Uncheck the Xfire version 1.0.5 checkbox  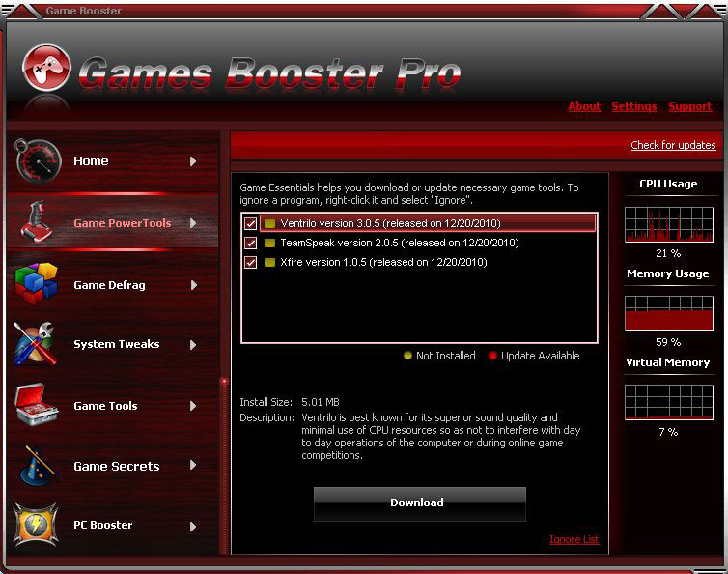click(x=251, y=262)
